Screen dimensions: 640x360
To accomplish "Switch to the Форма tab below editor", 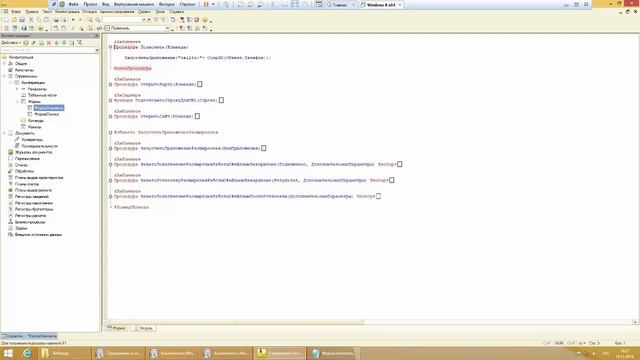I will point(116,328).
